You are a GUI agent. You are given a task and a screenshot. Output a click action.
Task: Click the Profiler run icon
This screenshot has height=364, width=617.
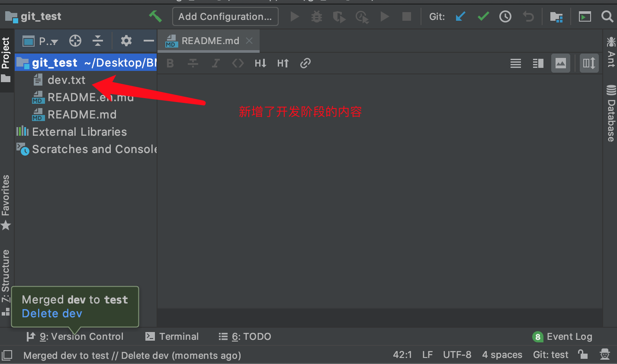[x=362, y=17]
